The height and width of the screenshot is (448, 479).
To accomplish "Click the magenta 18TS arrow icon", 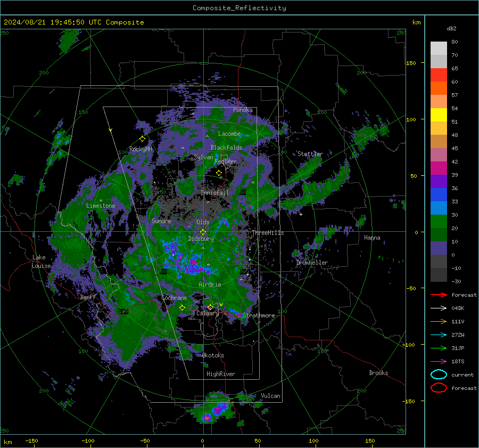I will tap(439, 362).
